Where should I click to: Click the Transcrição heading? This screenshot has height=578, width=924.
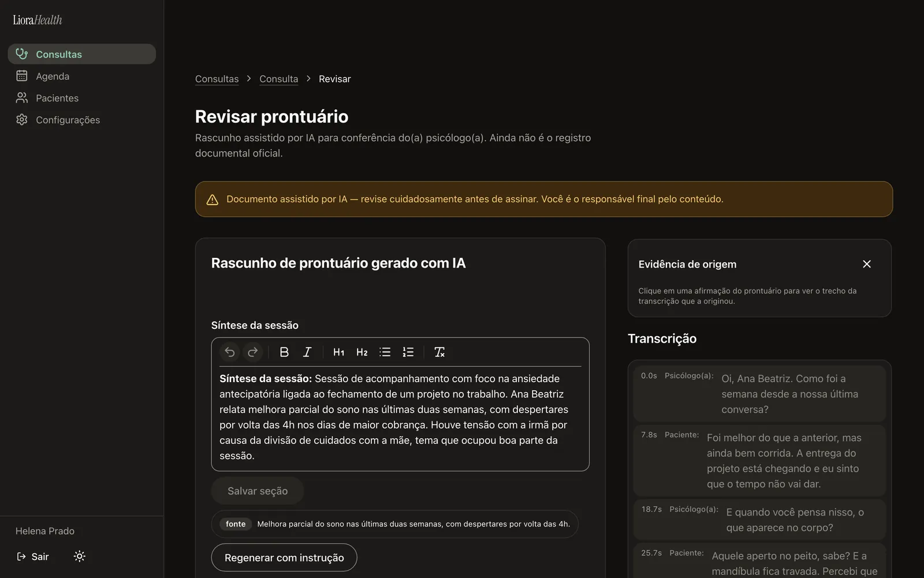tap(662, 339)
